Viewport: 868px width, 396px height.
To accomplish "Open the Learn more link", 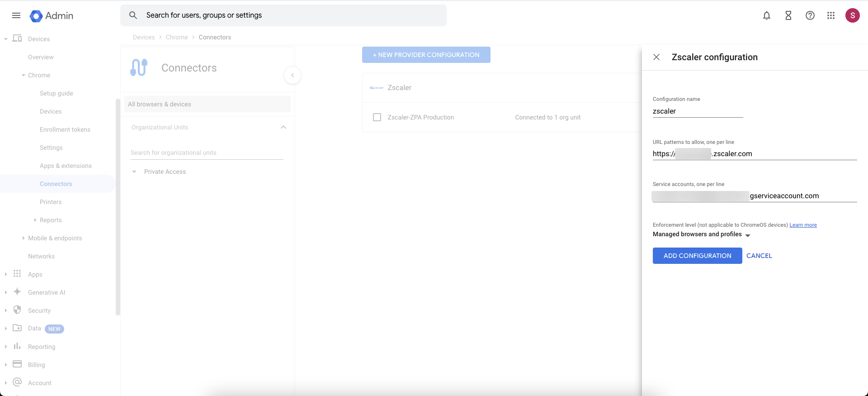I will pyautogui.click(x=803, y=225).
